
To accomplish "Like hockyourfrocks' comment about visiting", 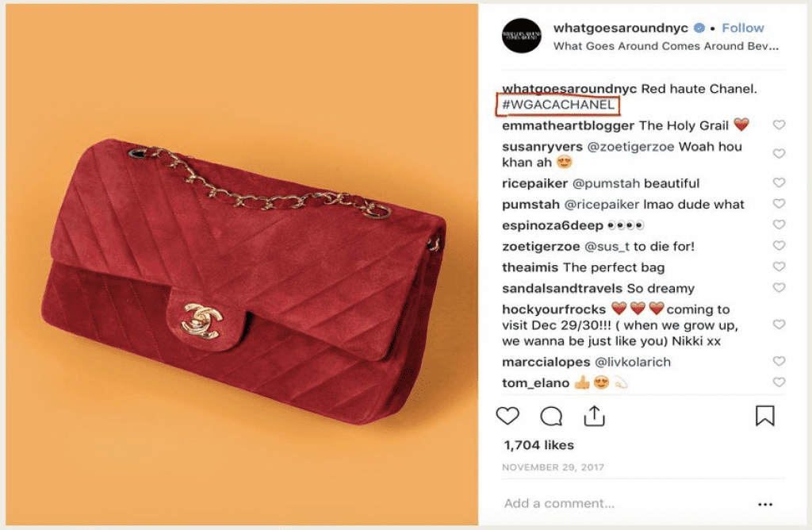I will 779,325.
